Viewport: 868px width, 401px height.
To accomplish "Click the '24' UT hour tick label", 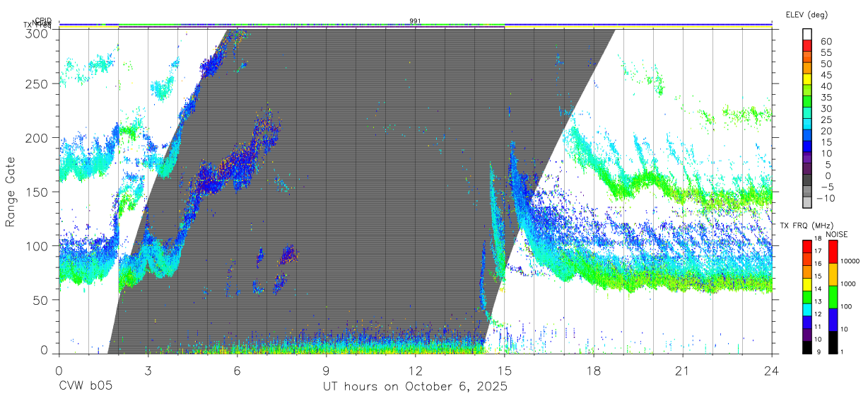I will pos(772,370).
